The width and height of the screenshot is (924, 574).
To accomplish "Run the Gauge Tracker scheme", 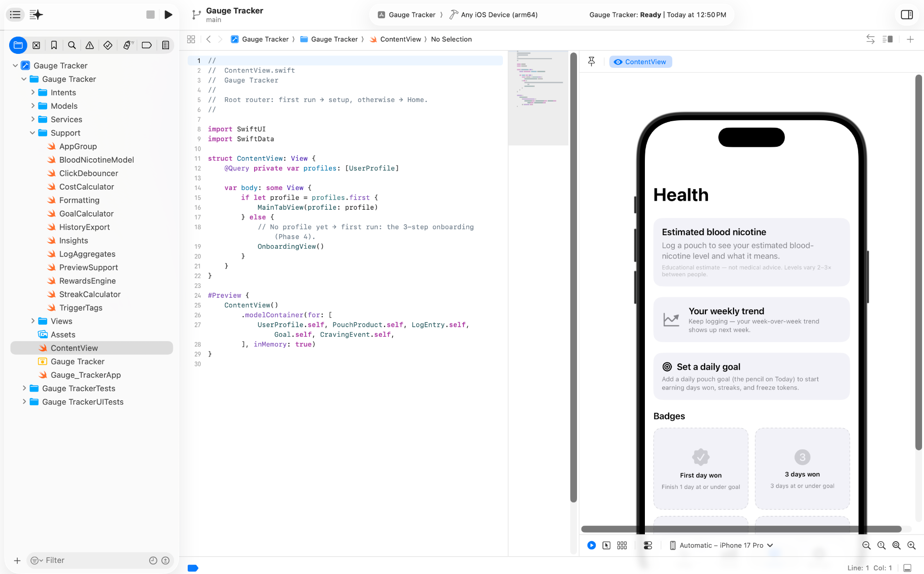I will (168, 14).
